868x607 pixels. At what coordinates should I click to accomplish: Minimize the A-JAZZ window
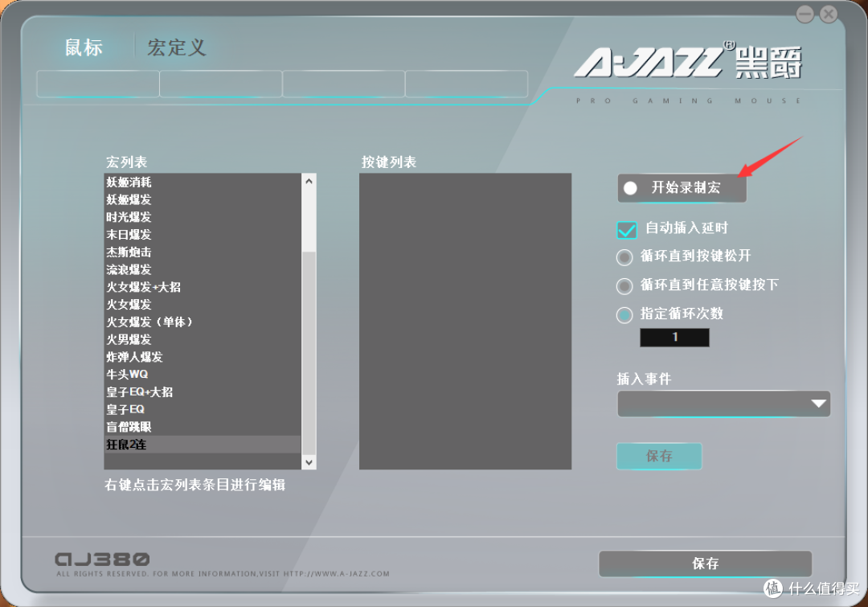pos(805,14)
